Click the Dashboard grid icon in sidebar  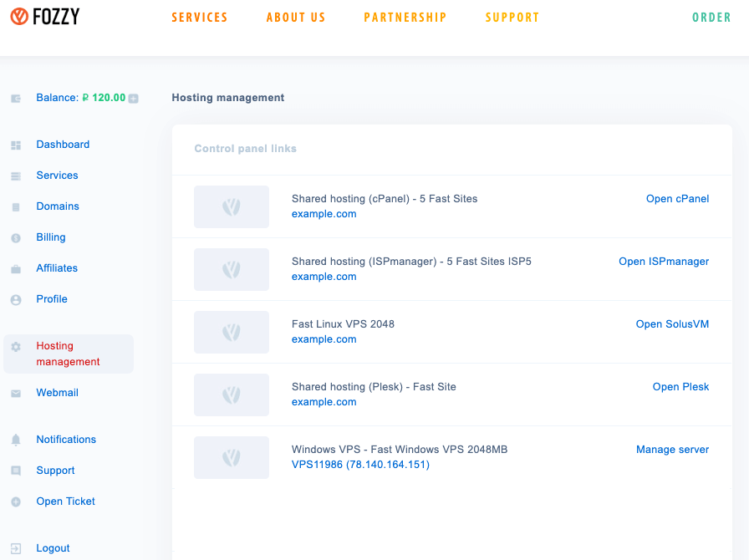tap(15, 145)
